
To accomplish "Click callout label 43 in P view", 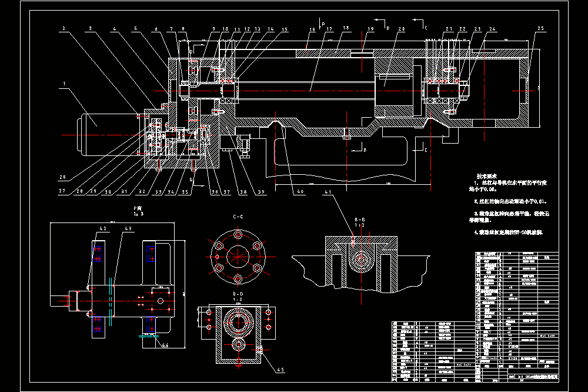I will (x=128, y=228).
